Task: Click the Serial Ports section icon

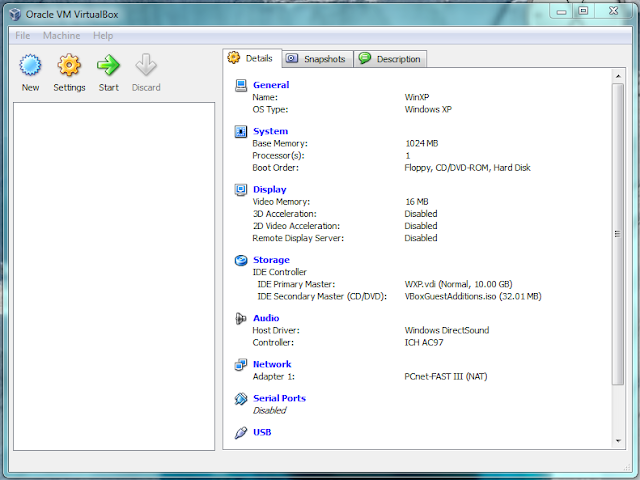Action: [x=241, y=399]
